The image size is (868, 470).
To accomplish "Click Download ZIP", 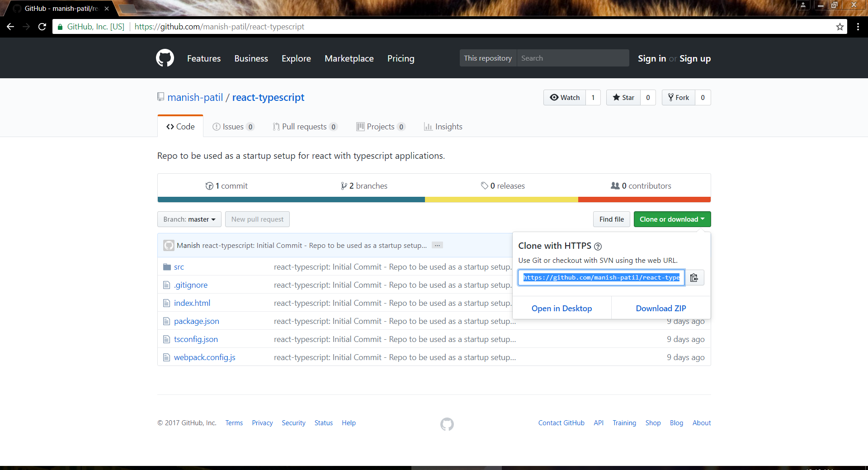I will [x=660, y=309].
